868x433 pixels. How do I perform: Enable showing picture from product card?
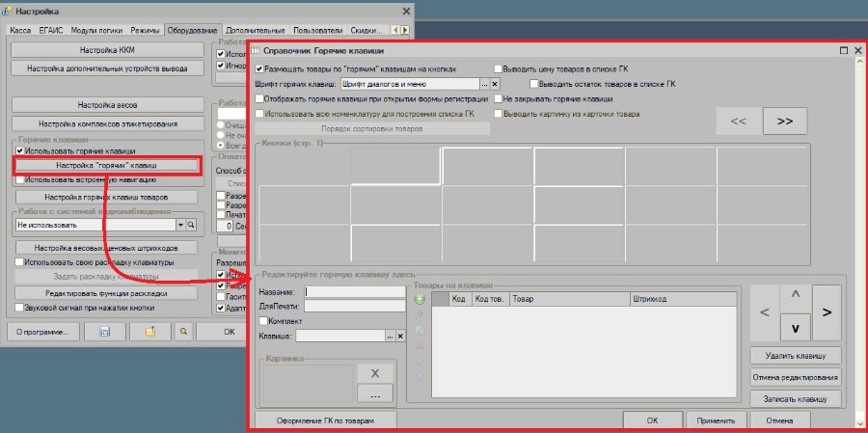pos(499,114)
